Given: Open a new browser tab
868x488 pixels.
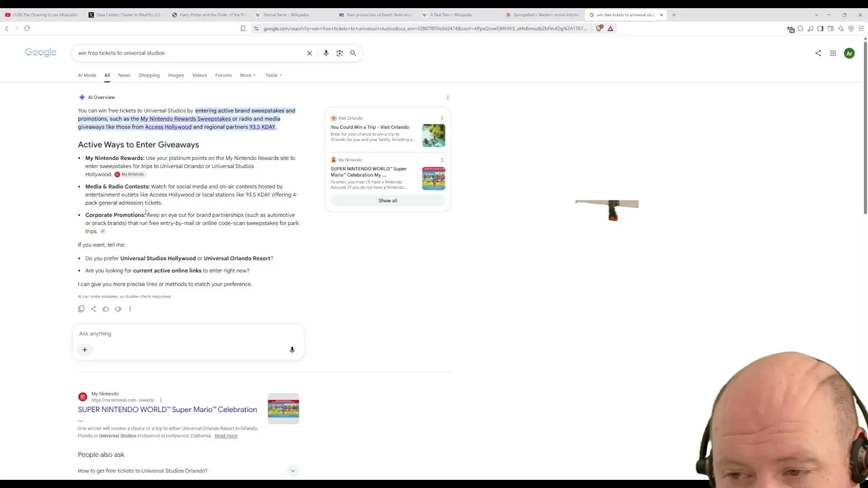Looking at the screenshot, I should tap(673, 15).
